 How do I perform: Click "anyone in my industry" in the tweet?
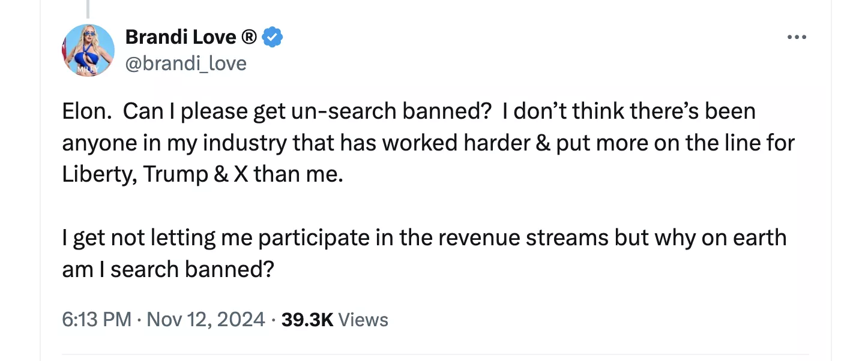click(175, 143)
